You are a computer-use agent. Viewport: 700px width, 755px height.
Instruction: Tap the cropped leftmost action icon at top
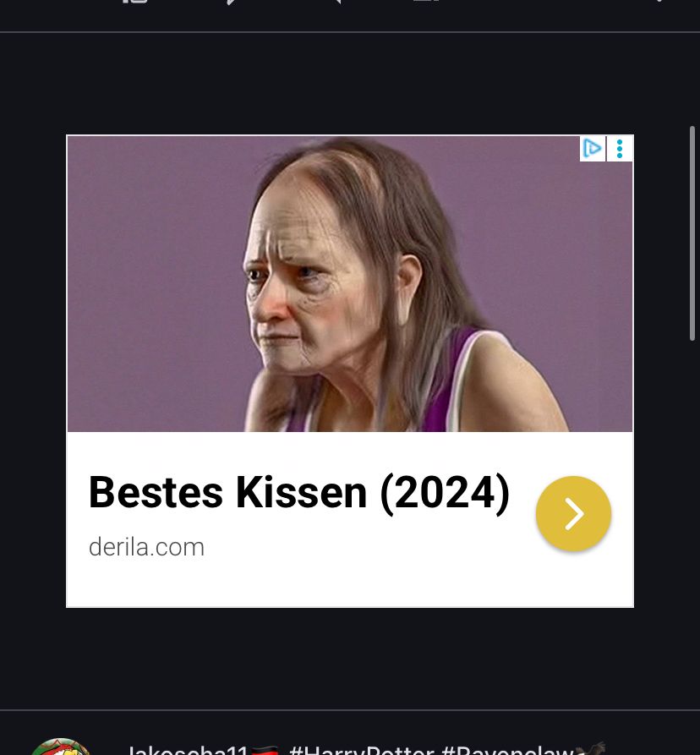point(134,2)
